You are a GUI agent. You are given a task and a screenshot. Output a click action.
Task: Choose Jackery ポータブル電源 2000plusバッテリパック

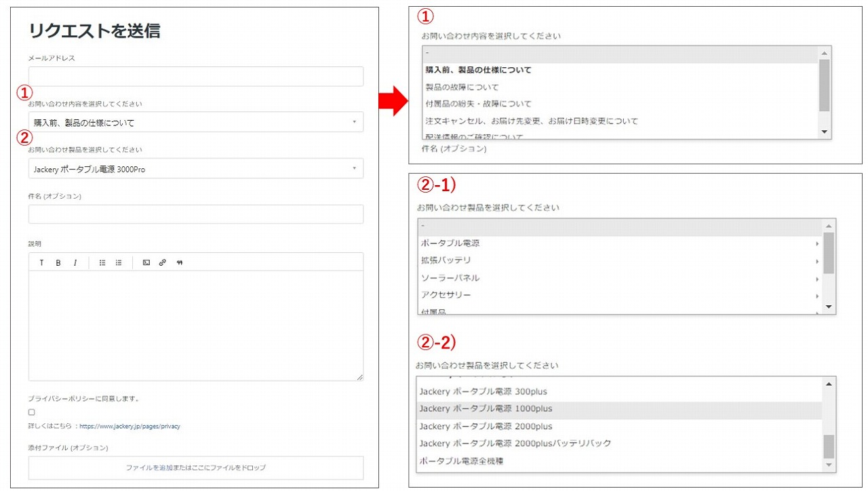pyautogui.click(x=619, y=444)
